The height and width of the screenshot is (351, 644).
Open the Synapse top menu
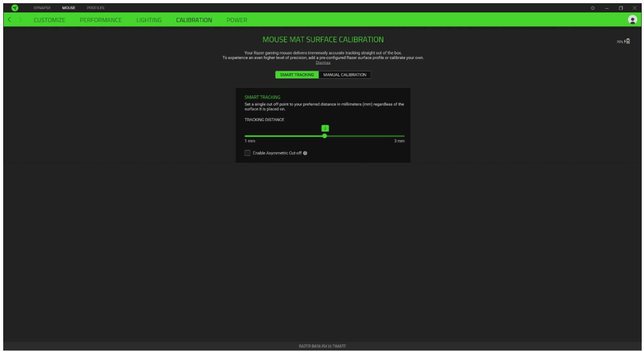(x=41, y=7)
